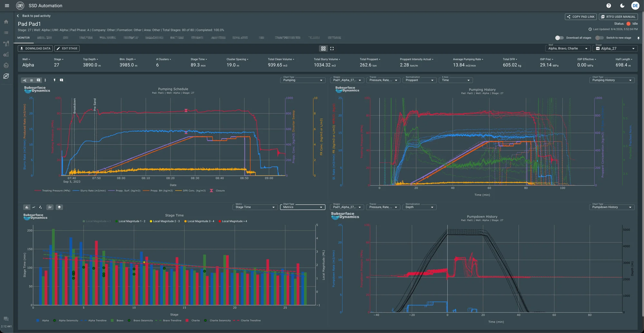Toggle Local Magnitude > 4 legend series

tap(232, 221)
